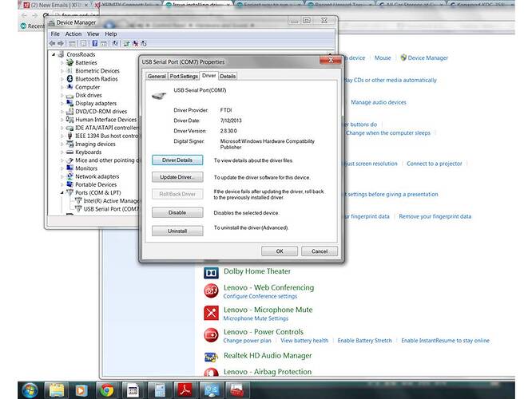Open the Windows Start orb
This screenshot has width=532, height=399.
click(30, 390)
